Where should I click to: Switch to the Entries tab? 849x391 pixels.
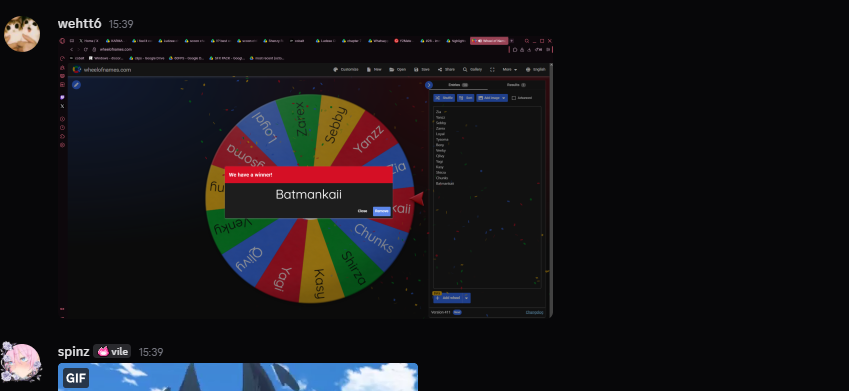[458, 85]
